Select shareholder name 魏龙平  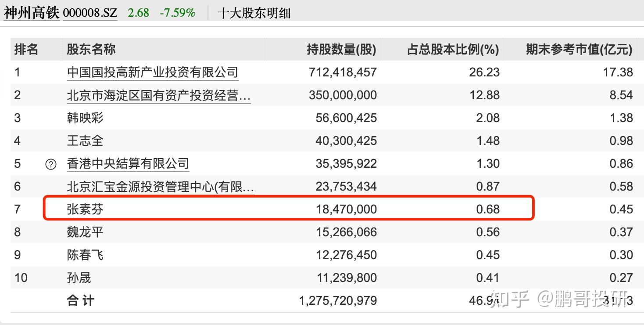click(x=85, y=232)
